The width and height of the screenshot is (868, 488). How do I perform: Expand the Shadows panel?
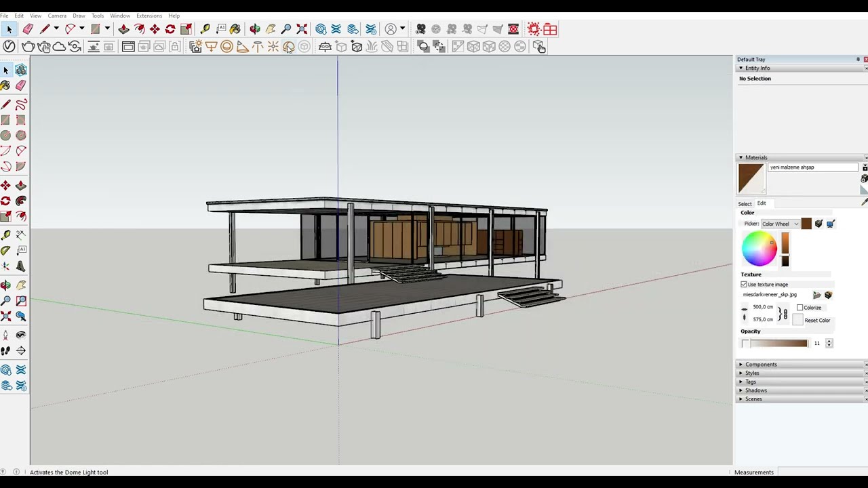(x=741, y=390)
